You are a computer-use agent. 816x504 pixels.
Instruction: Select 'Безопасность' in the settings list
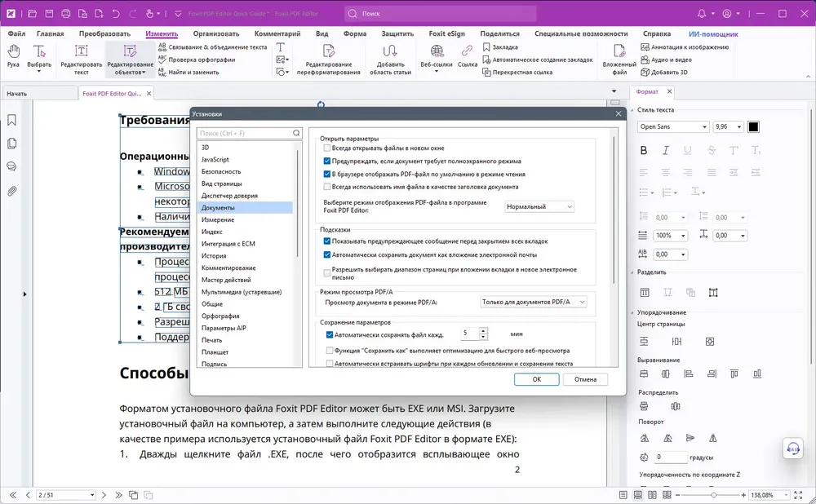221,171
